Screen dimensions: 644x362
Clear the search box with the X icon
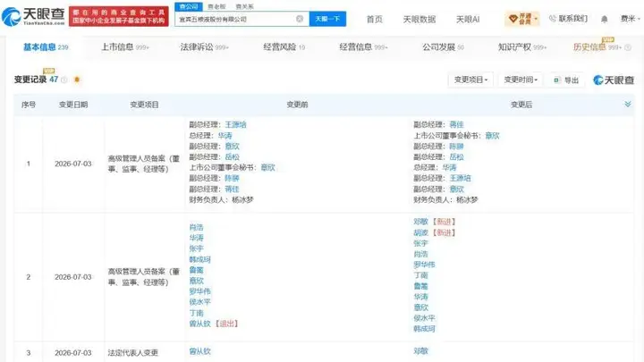coord(300,19)
